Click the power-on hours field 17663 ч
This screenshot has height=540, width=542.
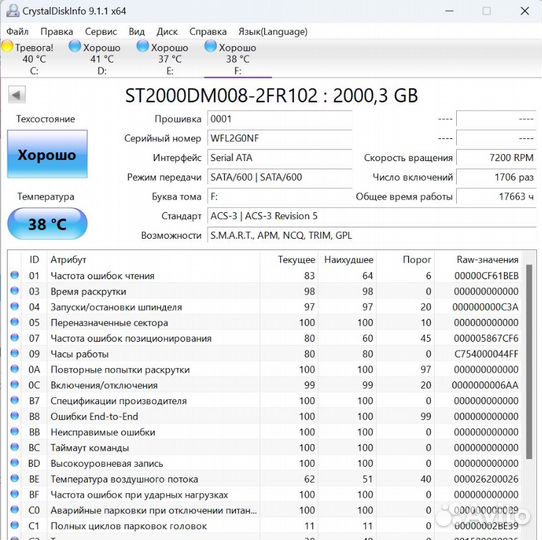point(496,196)
